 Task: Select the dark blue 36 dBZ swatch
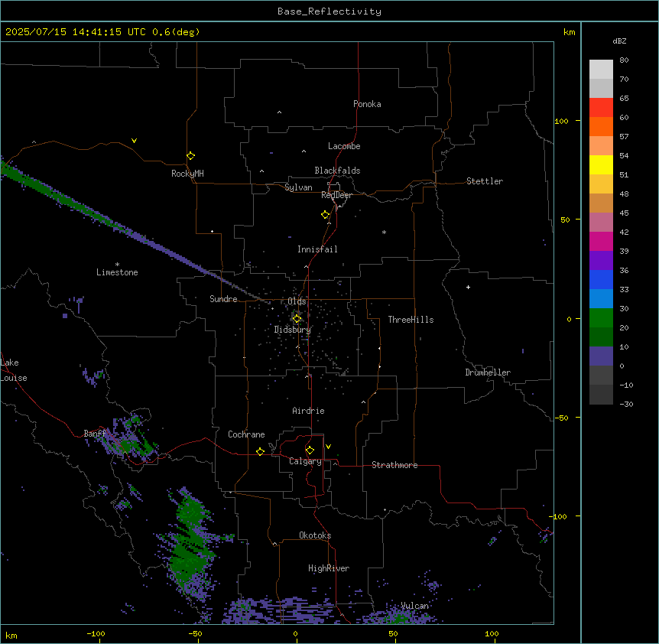tap(601, 279)
